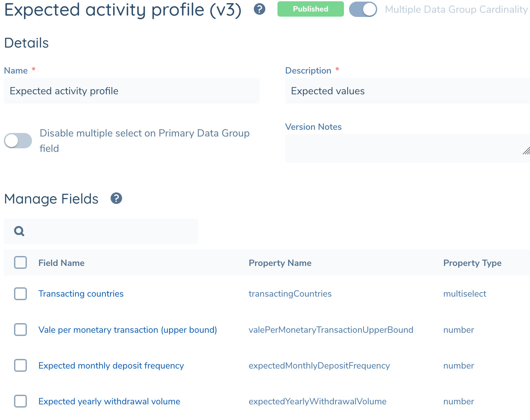Image resolution: width=530 pixels, height=420 pixels.
Task: Click the help icon beside Manage Fields
Action: point(116,198)
